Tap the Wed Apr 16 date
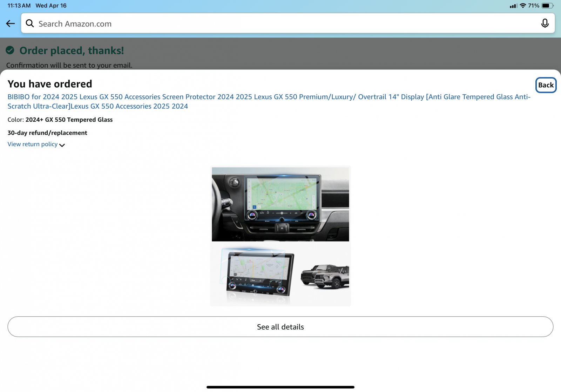 tap(51, 6)
